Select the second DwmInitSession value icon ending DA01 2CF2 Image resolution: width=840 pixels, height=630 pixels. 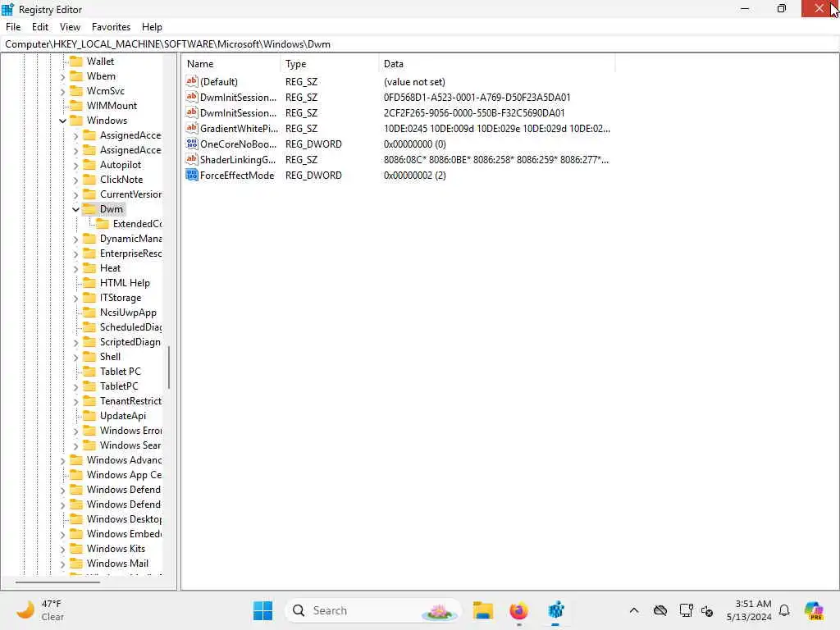(192, 112)
